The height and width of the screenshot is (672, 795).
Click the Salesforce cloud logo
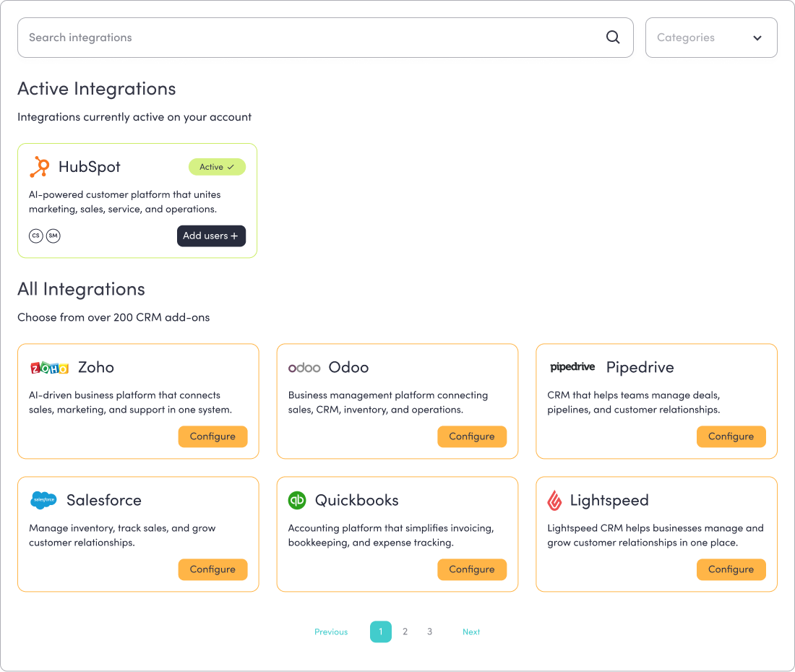click(x=44, y=500)
